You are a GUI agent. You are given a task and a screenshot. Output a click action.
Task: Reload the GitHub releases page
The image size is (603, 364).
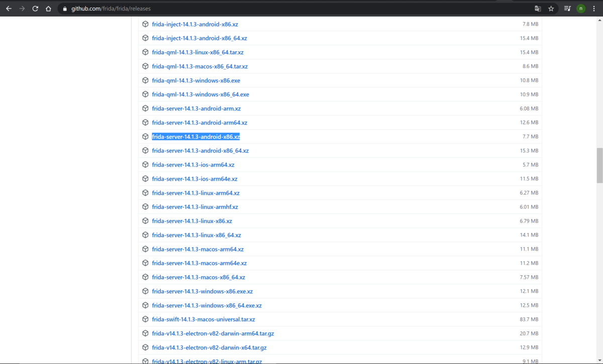[35, 9]
